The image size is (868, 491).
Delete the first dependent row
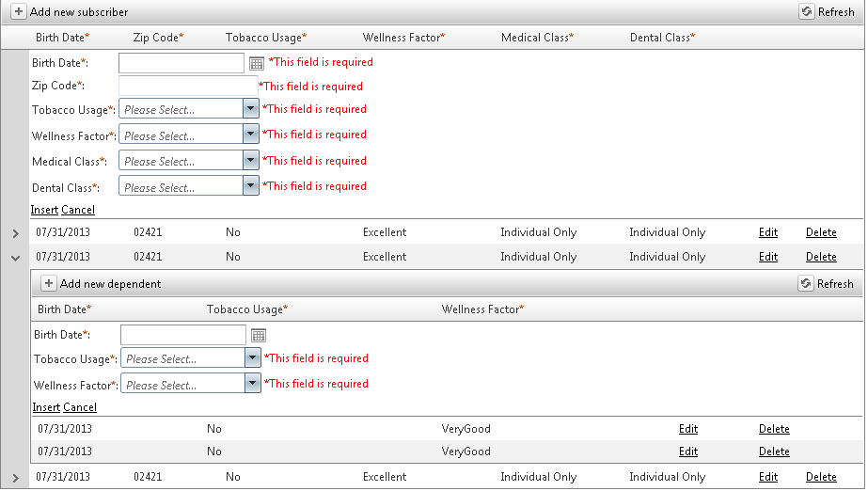coord(774,429)
